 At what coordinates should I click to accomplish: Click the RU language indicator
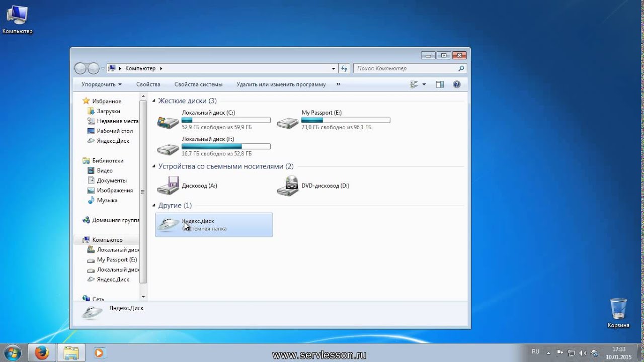(536, 351)
